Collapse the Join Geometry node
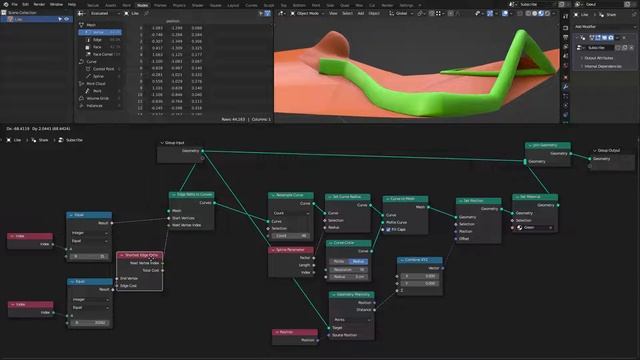 tap(530, 145)
